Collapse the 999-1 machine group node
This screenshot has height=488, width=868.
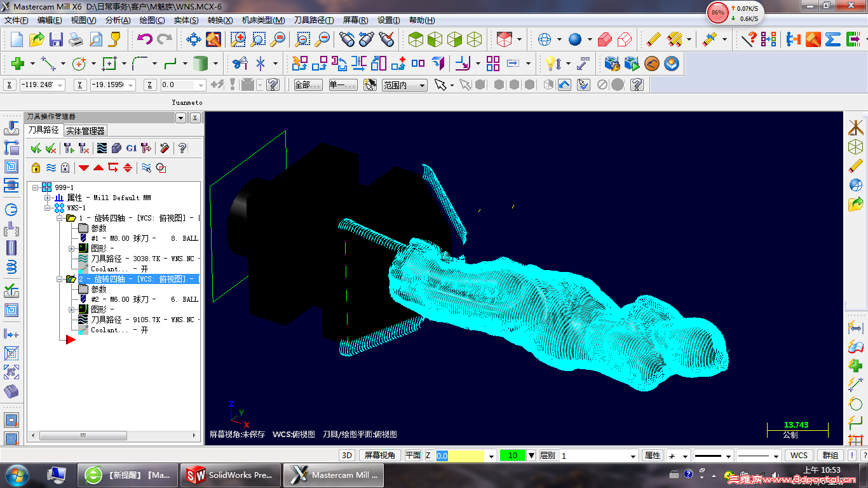(x=36, y=187)
